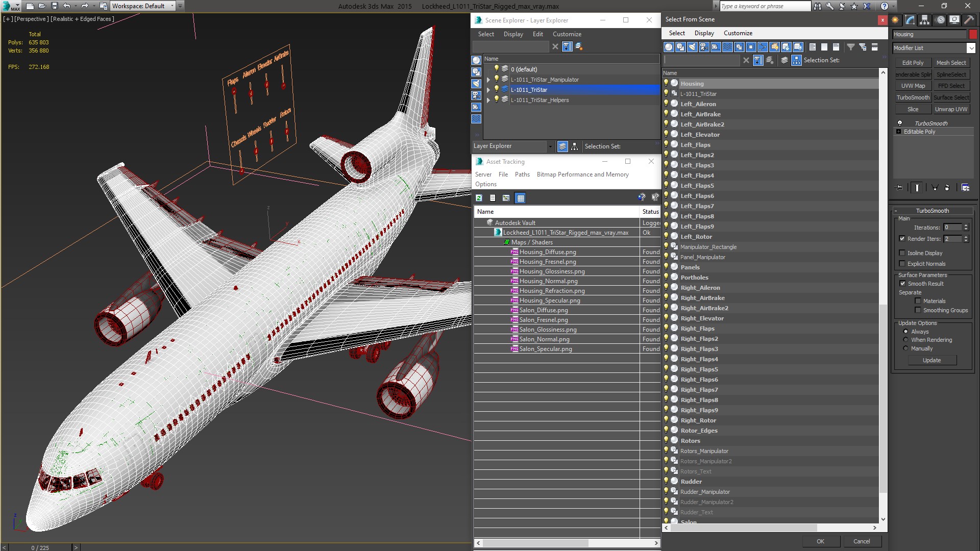Expand L-1011_TriStar_Manipulator layer
980x551 pixels.
488,80
